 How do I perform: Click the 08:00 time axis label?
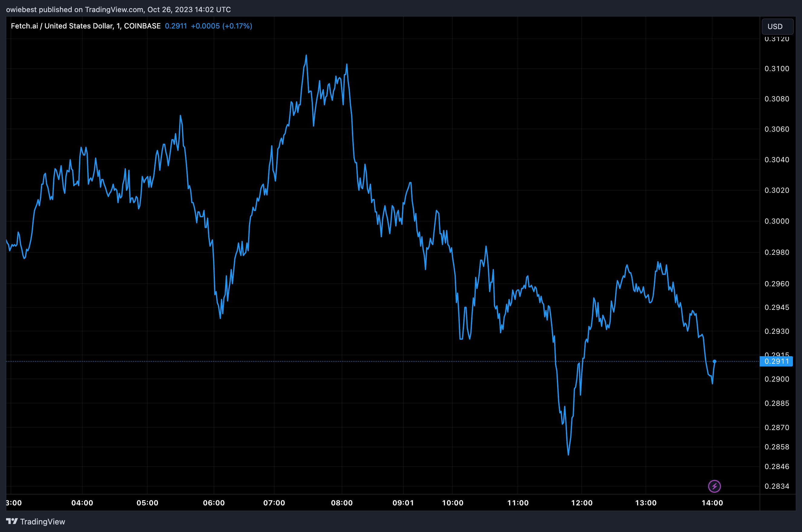pos(342,503)
